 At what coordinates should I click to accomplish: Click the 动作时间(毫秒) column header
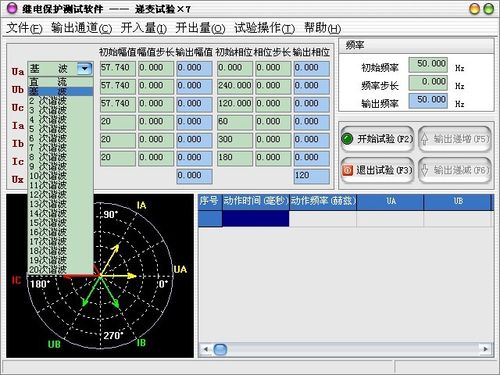[x=256, y=202]
